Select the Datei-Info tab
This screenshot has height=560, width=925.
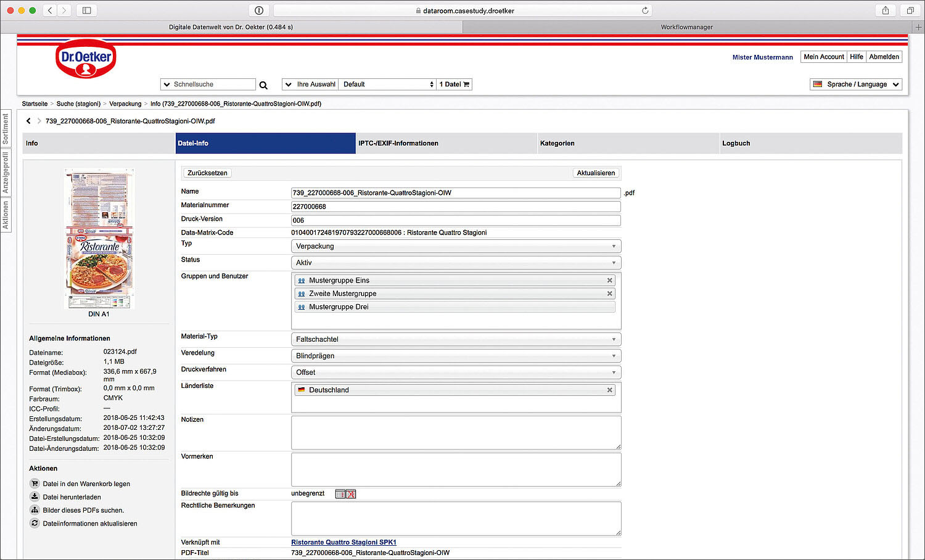coord(266,143)
